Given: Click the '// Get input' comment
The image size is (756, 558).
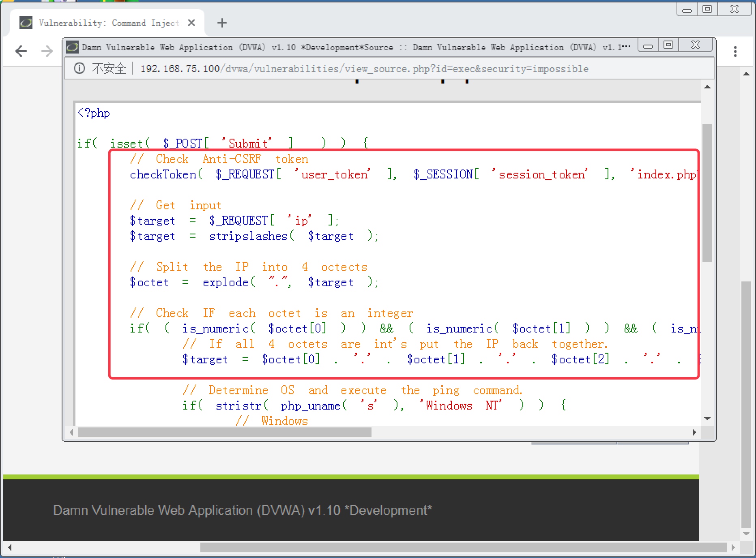Looking at the screenshot, I should pos(175,205).
